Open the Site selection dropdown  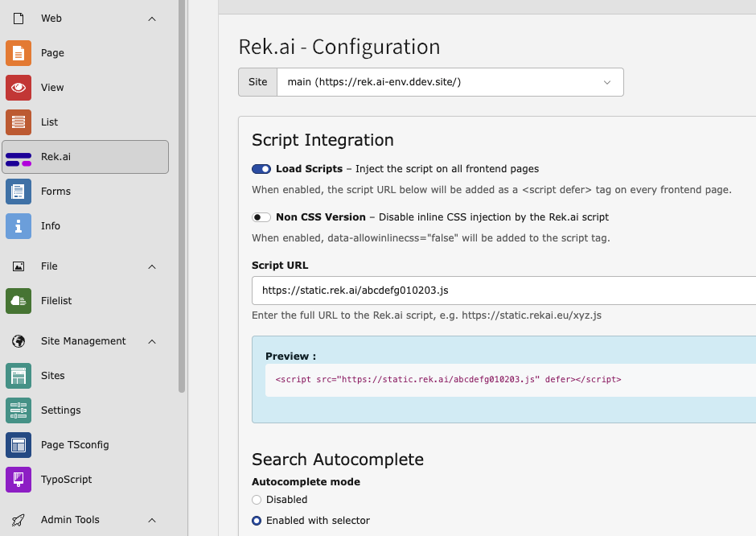point(450,82)
